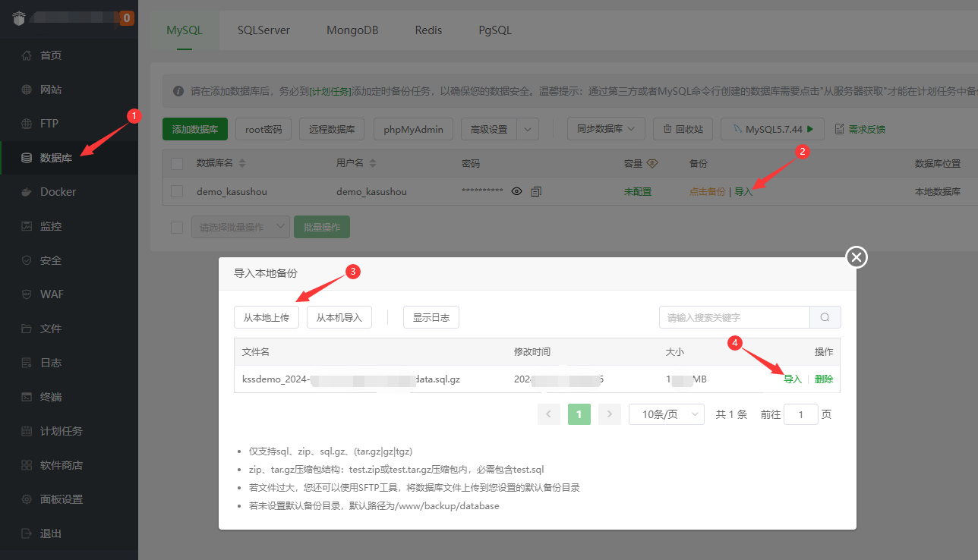Switch to the Redis tab
978x560 pixels.
pos(428,30)
